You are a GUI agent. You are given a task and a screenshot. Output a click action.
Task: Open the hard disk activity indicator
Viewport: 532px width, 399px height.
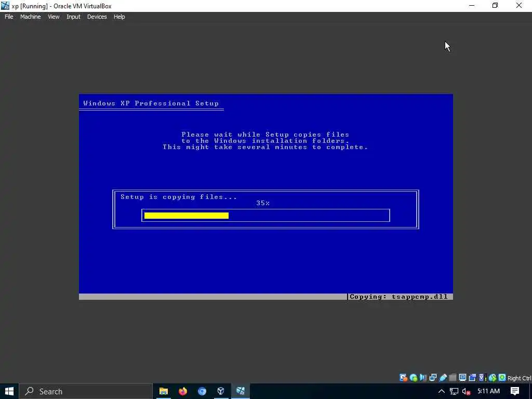pyautogui.click(x=403, y=378)
